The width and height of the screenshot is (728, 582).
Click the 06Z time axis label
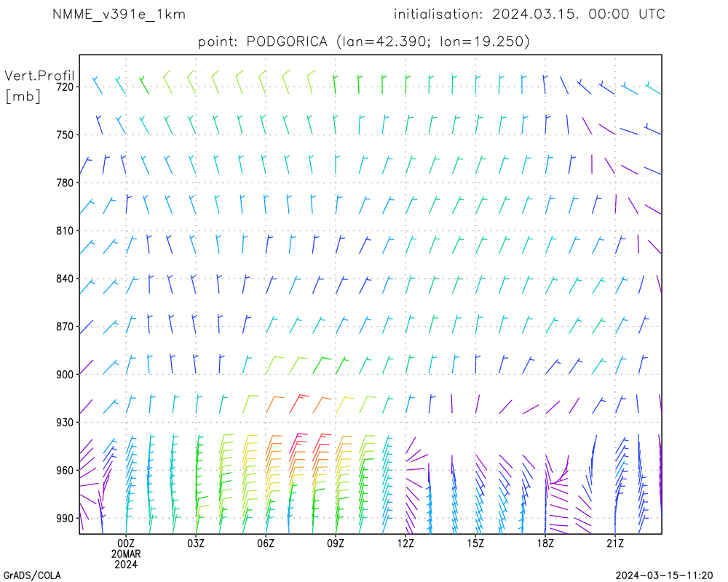coord(266,543)
